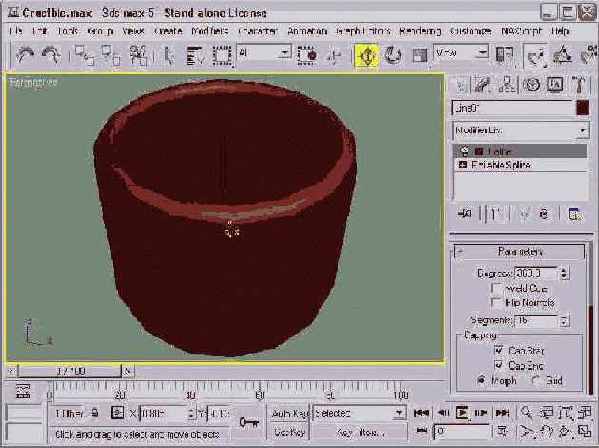The height and width of the screenshot is (448, 599).
Task: Open the Key Filters button
Action: 359,432
